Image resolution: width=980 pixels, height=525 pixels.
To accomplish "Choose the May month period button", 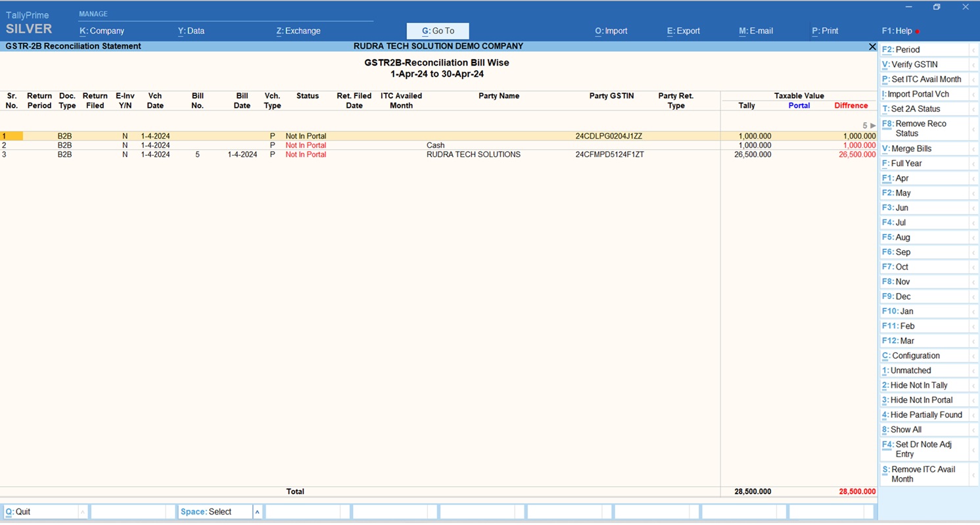I will (903, 193).
